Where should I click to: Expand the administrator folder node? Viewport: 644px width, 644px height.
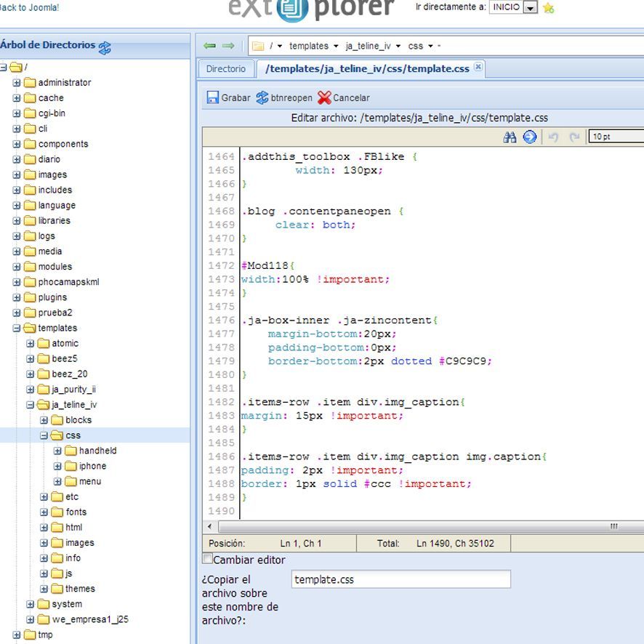pos(17,83)
